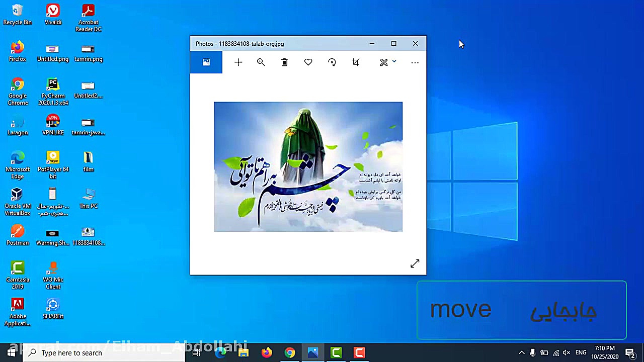Mark the photo as a favorite
The height and width of the screenshot is (362, 644).
pos(308,62)
